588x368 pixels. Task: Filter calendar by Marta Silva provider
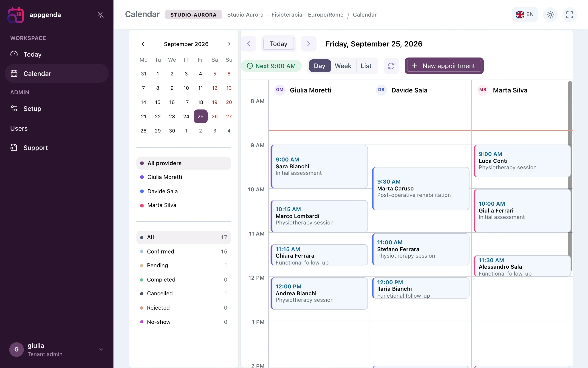pyautogui.click(x=184, y=205)
